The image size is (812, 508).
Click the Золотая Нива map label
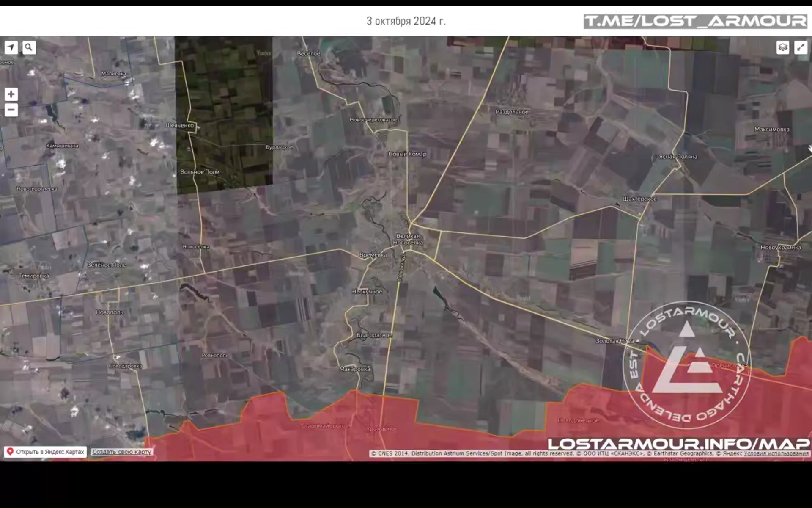pos(614,341)
